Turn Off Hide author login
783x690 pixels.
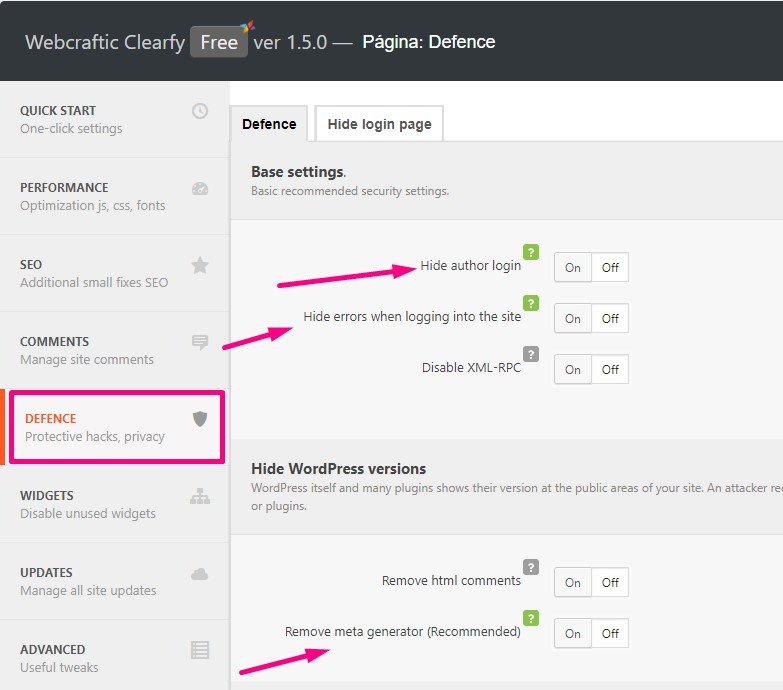(x=610, y=268)
